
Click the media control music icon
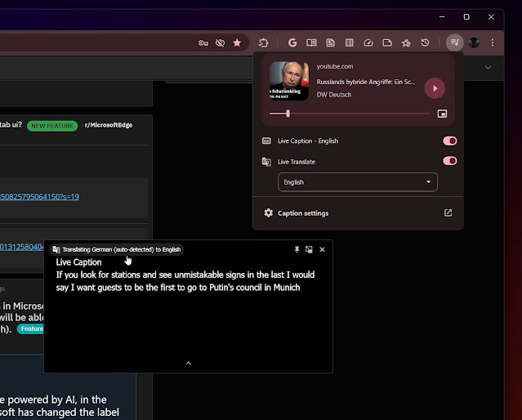point(454,42)
